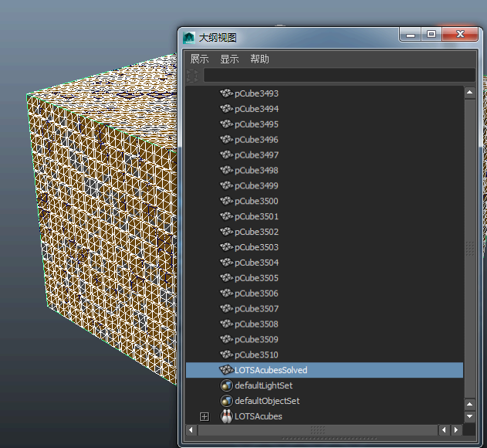487x448 pixels.
Task: Click the Maya logo in title bar
Action: 189,38
